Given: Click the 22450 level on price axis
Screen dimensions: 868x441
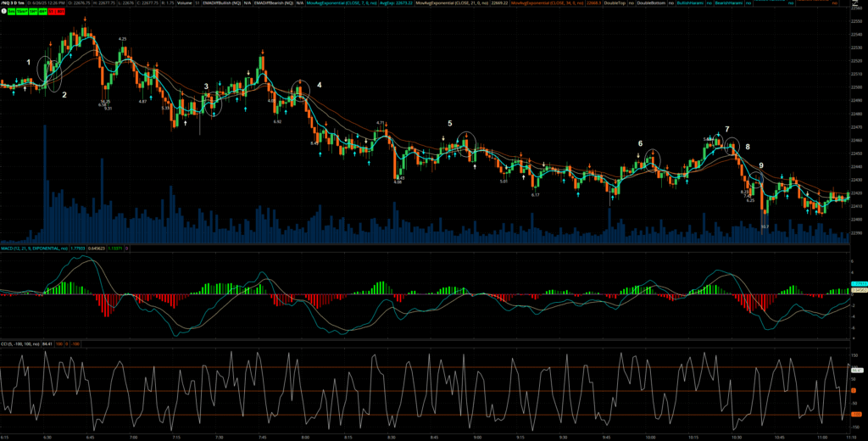Looking at the screenshot, I should pos(858,154).
